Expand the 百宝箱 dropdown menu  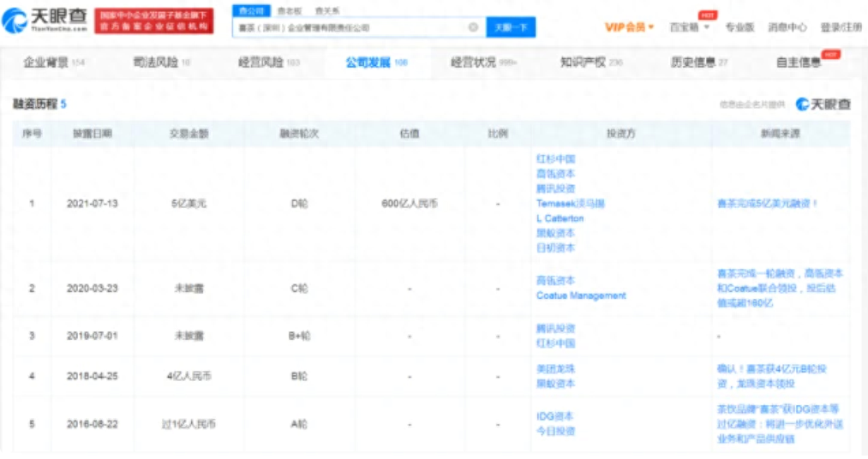[x=689, y=27]
